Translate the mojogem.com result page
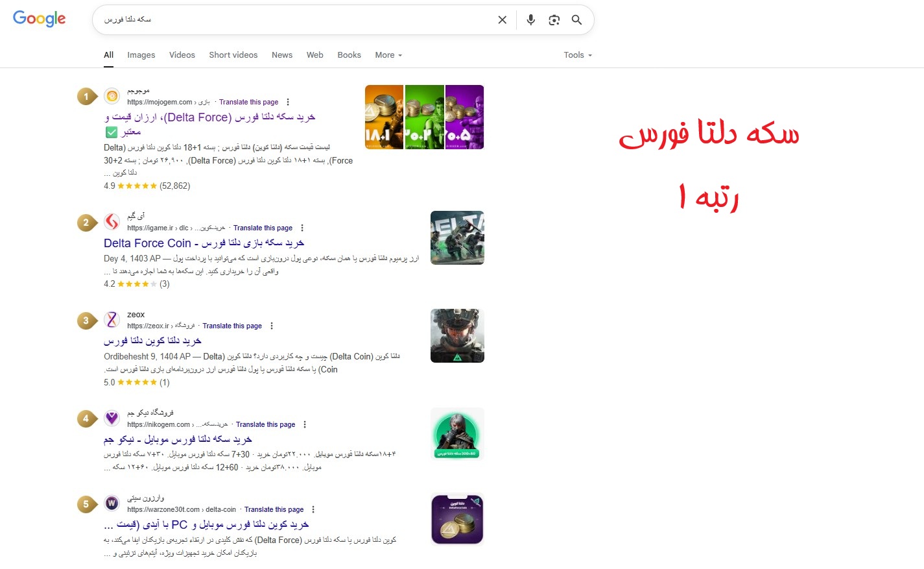Screen dimensions: 924x569 249,102
